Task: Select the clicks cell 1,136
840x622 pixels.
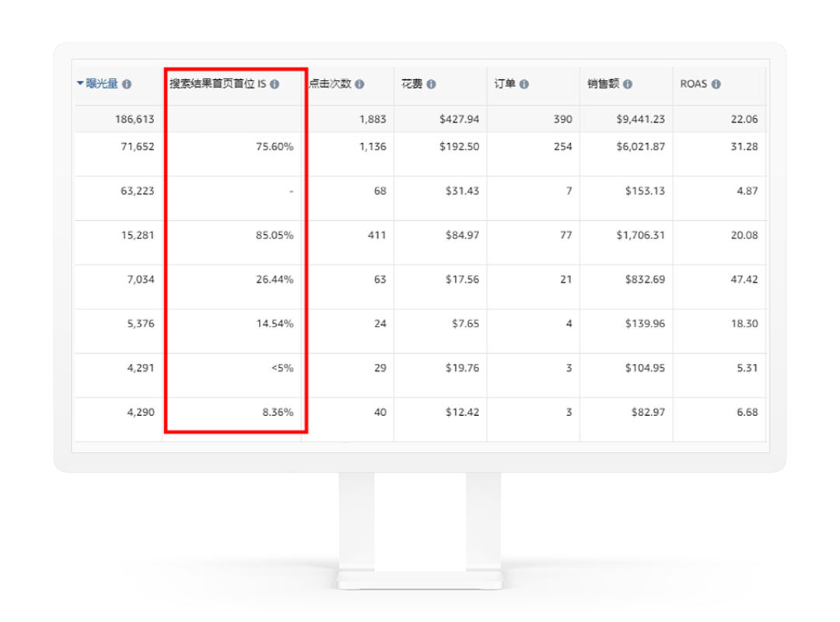Action: (373, 146)
